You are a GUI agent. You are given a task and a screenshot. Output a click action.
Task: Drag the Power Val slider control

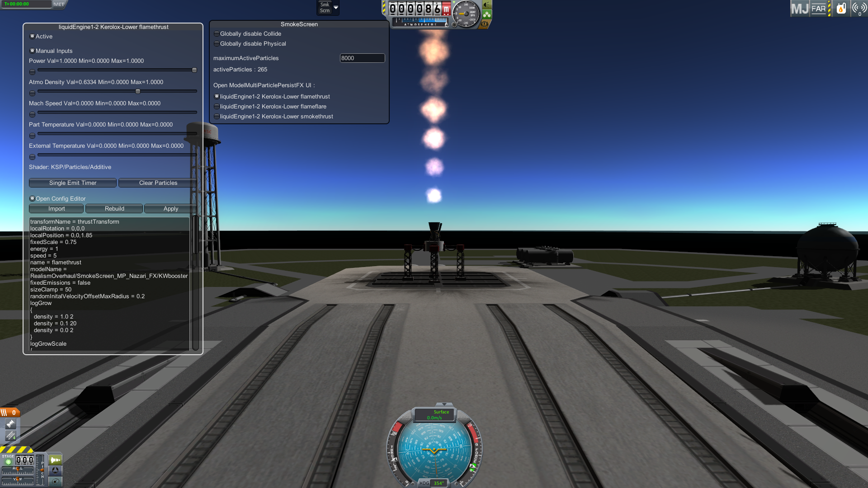(x=194, y=70)
